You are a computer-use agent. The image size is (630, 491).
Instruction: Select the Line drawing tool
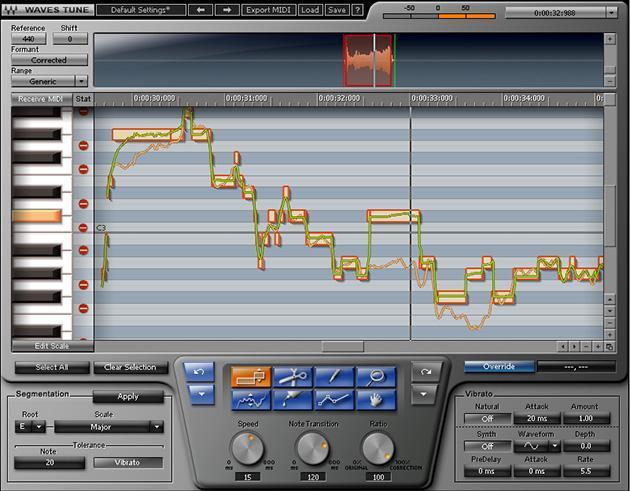pyautogui.click(x=334, y=399)
